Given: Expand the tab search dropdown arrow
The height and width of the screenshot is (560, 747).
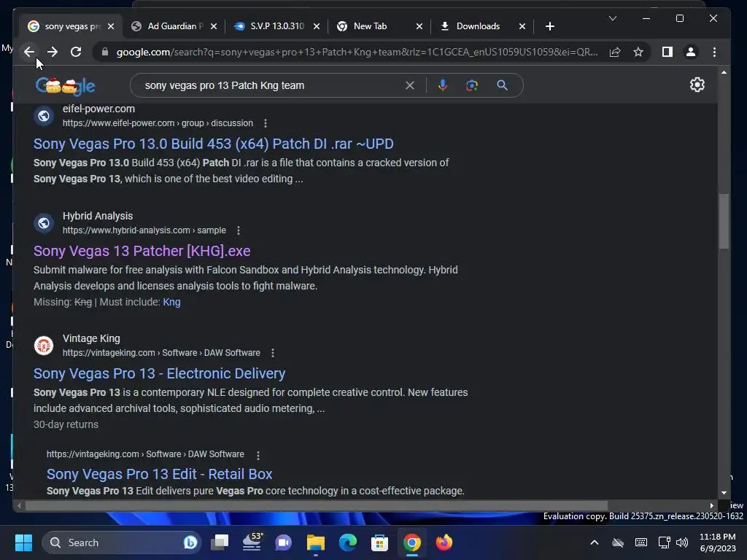Looking at the screenshot, I should click(x=613, y=18).
